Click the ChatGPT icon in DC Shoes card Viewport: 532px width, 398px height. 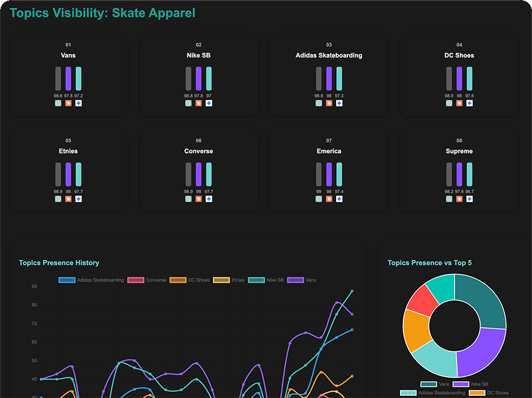(449, 103)
